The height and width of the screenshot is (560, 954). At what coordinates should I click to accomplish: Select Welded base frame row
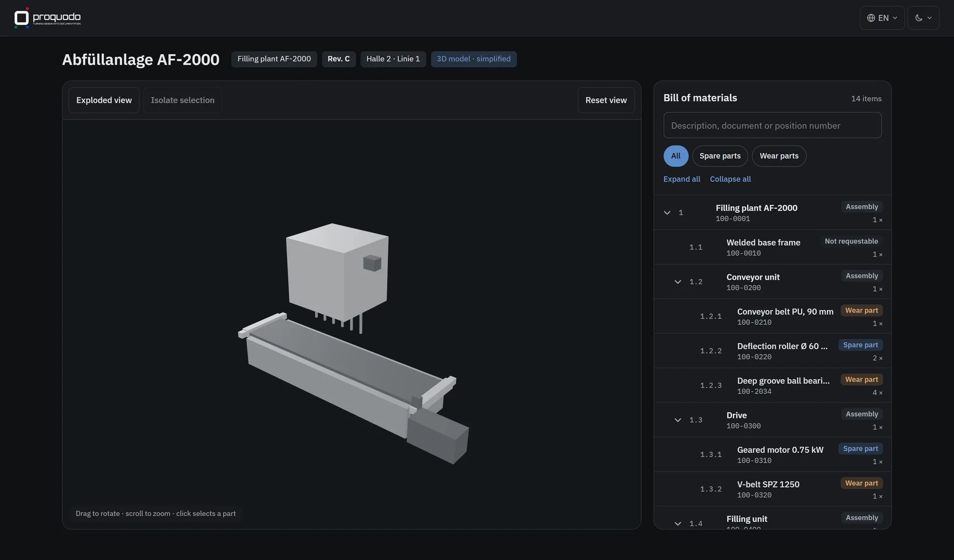772,247
